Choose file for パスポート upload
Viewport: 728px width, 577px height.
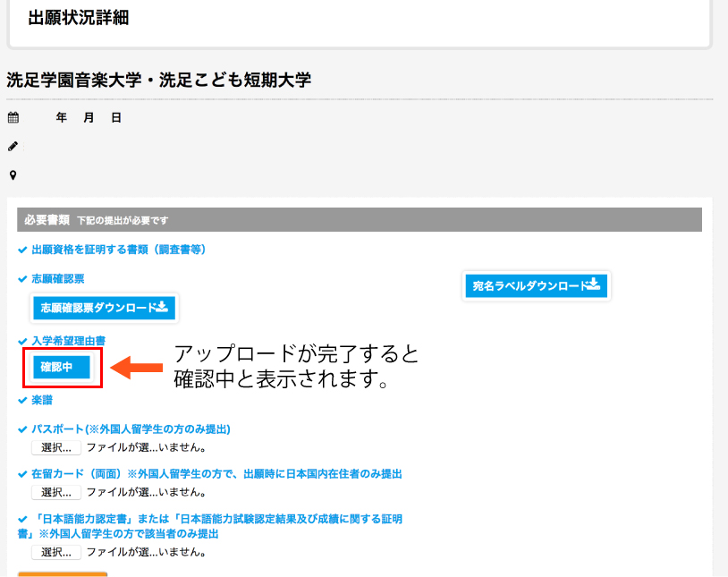[x=56, y=447]
